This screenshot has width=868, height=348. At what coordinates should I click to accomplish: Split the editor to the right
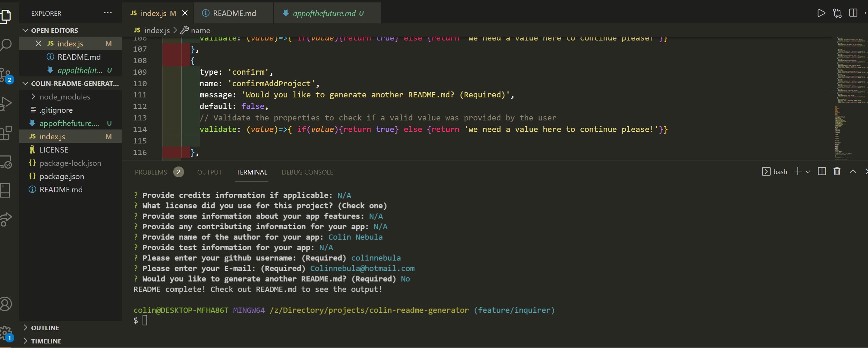point(854,13)
